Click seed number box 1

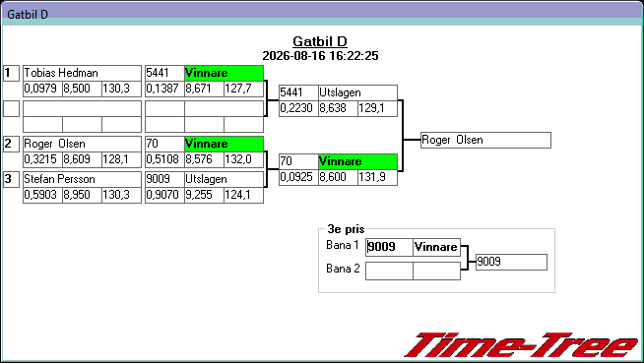[11, 74]
